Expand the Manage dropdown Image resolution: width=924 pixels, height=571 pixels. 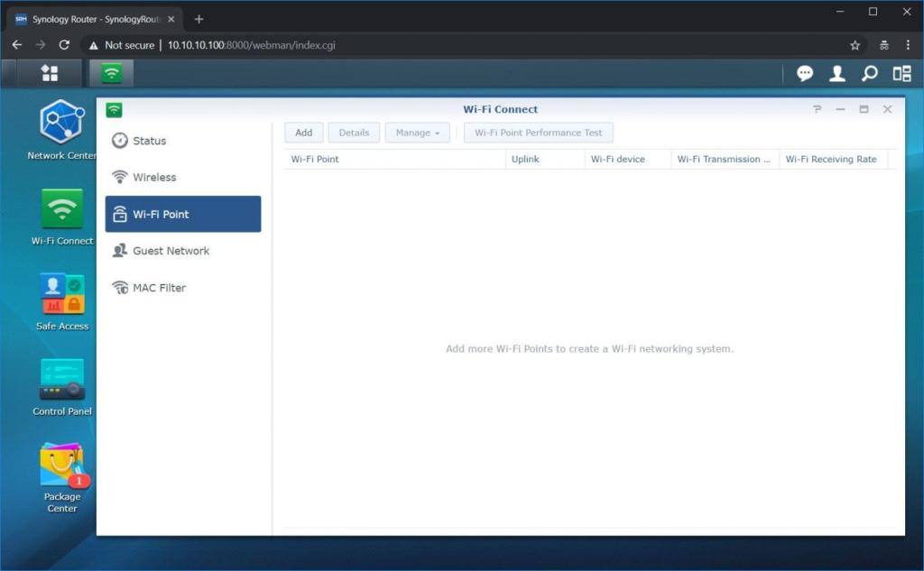417,133
